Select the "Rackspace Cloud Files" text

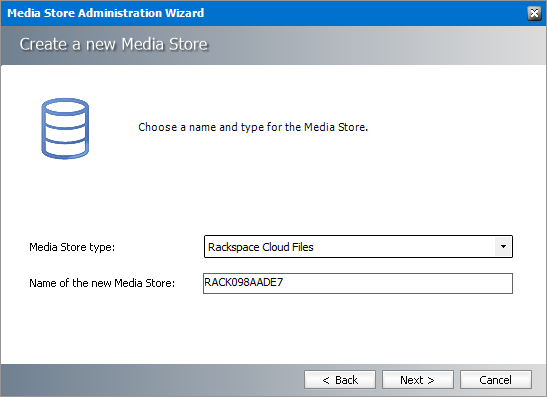coord(261,247)
